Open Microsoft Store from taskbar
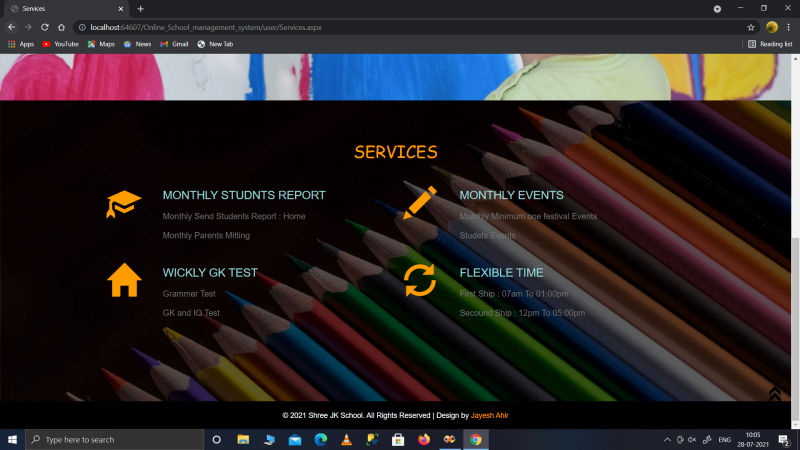 398,439
